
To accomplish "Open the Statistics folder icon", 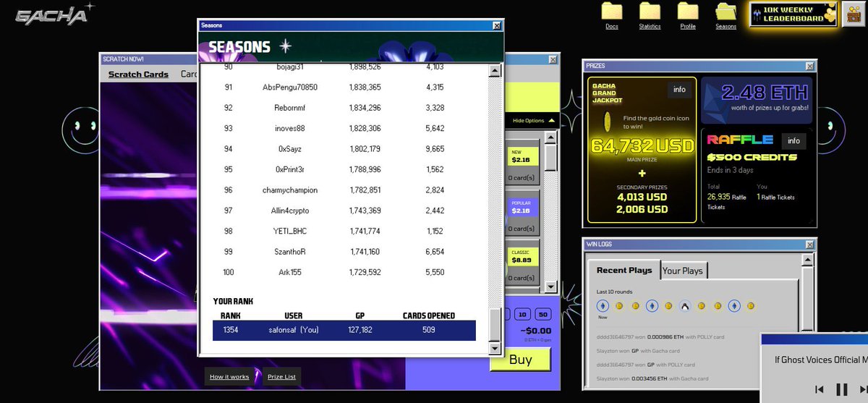I will pos(650,12).
